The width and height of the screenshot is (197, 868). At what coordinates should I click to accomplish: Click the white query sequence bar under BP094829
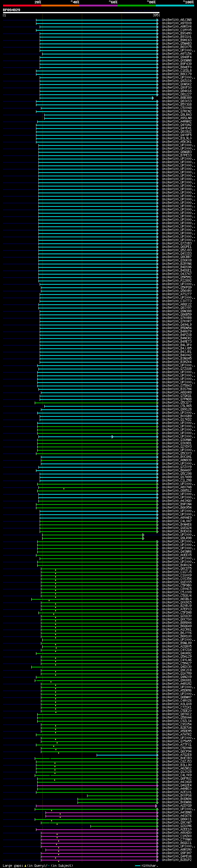(81, 13)
